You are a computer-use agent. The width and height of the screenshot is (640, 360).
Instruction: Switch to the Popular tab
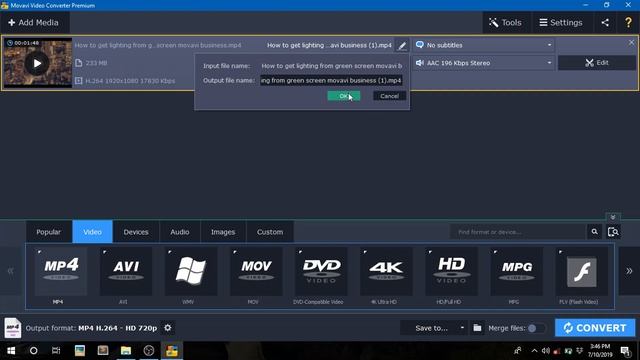(49, 232)
